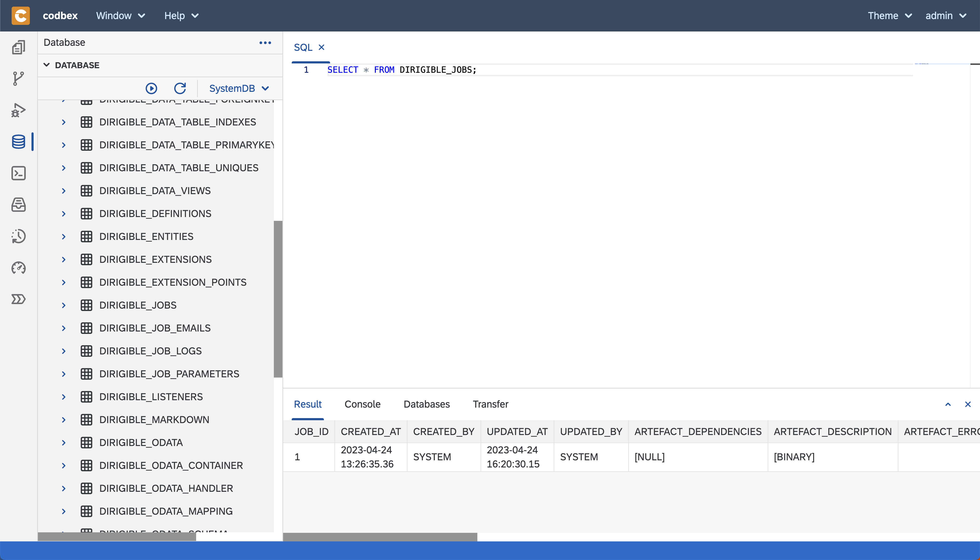Open the Help menu
980x560 pixels.
coord(181,16)
